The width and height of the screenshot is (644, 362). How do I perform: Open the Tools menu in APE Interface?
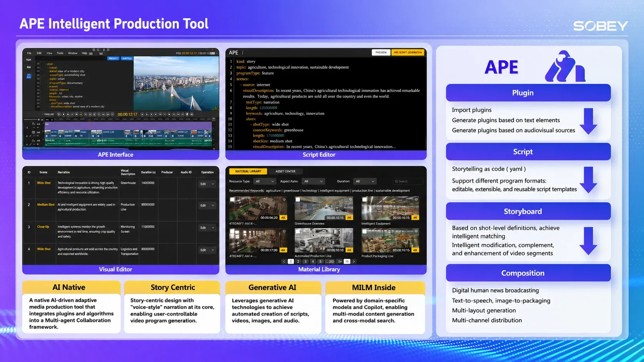pos(60,53)
